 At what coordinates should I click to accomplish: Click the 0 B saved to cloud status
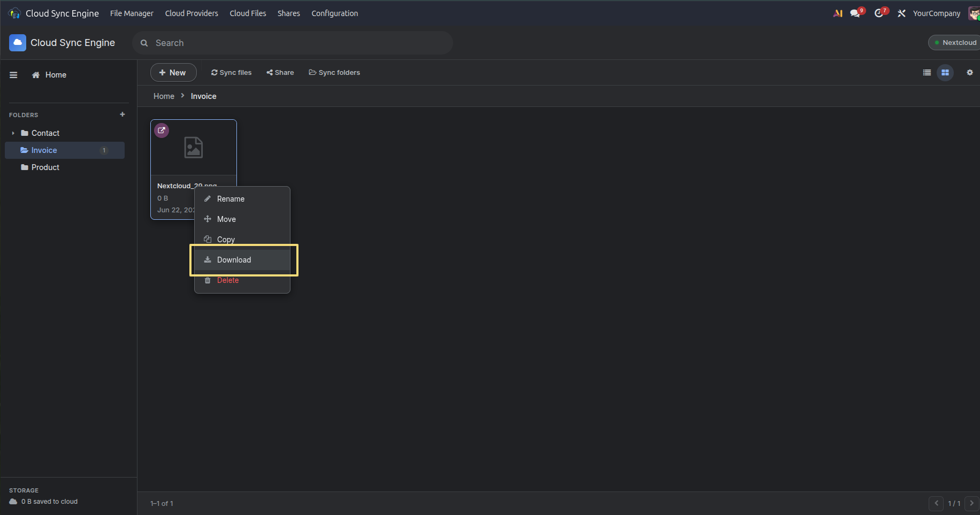(x=43, y=502)
